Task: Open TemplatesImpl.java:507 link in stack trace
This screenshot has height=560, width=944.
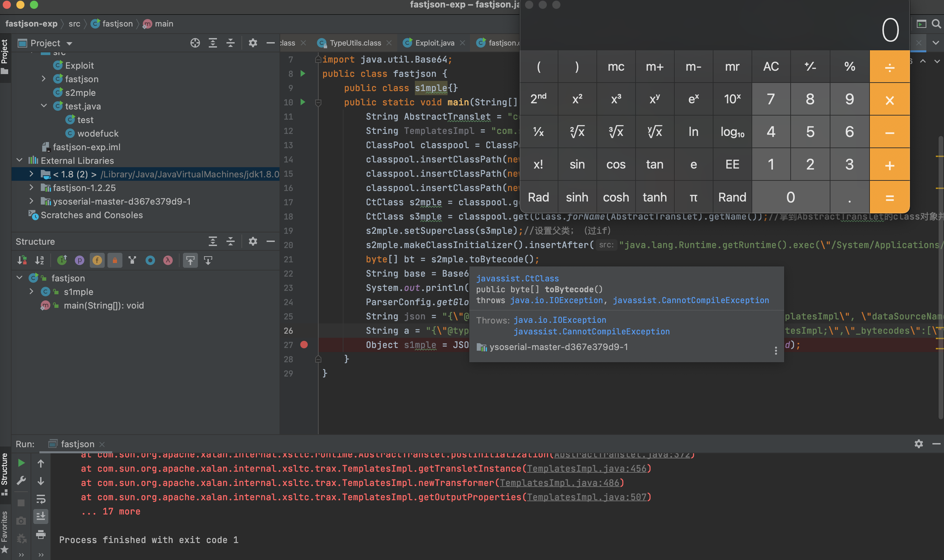Action: point(586,497)
